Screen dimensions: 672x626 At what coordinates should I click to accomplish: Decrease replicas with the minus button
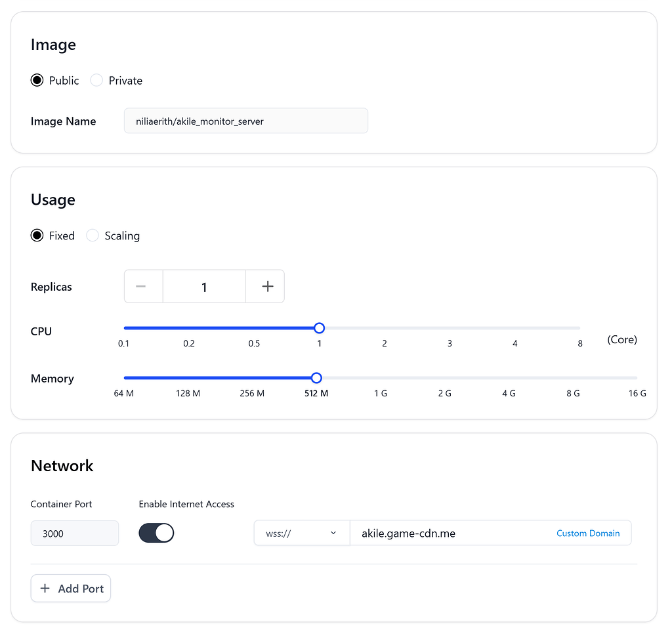pyautogui.click(x=143, y=286)
